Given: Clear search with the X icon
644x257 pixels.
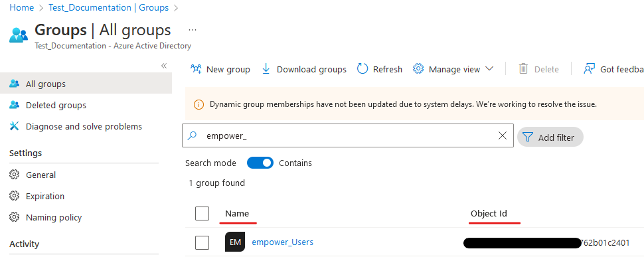Looking at the screenshot, I should 503,135.
